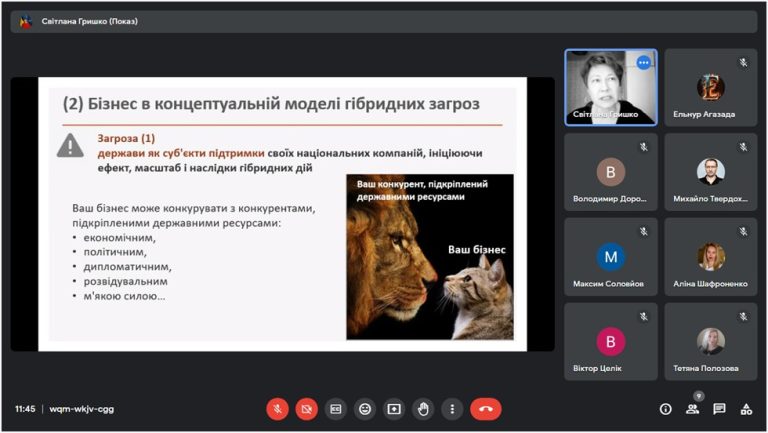Unmute the microphone button
Screen dimensions: 768x433
[277, 409]
